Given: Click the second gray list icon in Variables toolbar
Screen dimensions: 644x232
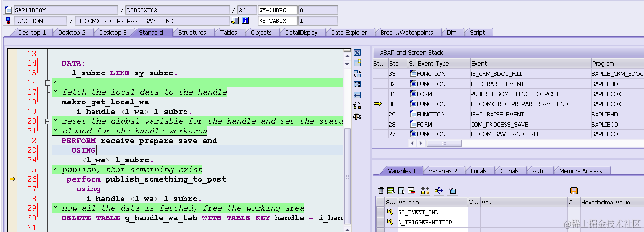Looking at the screenshot, I should pyautogui.click(x=401, y=191).
